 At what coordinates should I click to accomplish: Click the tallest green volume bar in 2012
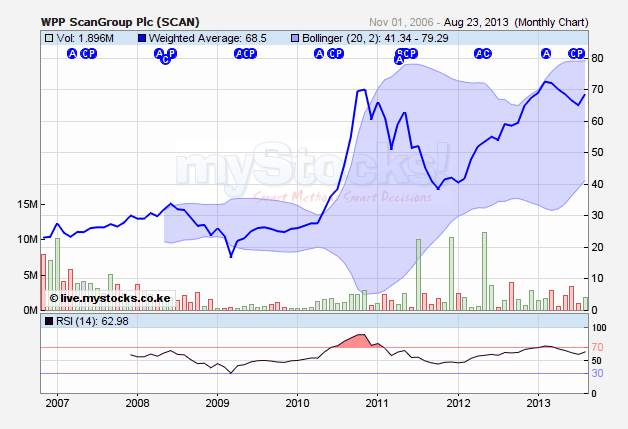click(x=484, y=270)
